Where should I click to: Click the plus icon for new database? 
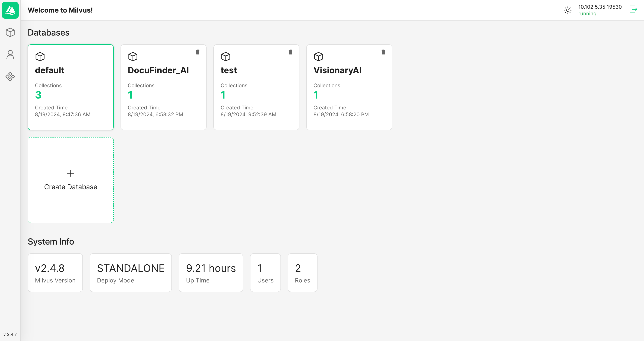click(70, 173)
